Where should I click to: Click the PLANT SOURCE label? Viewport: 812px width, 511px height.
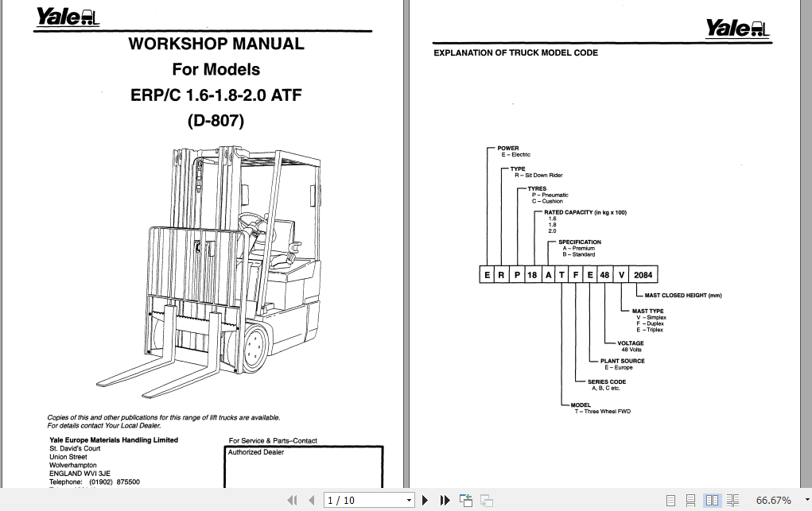pyautogui.click(x=623, y=361)
